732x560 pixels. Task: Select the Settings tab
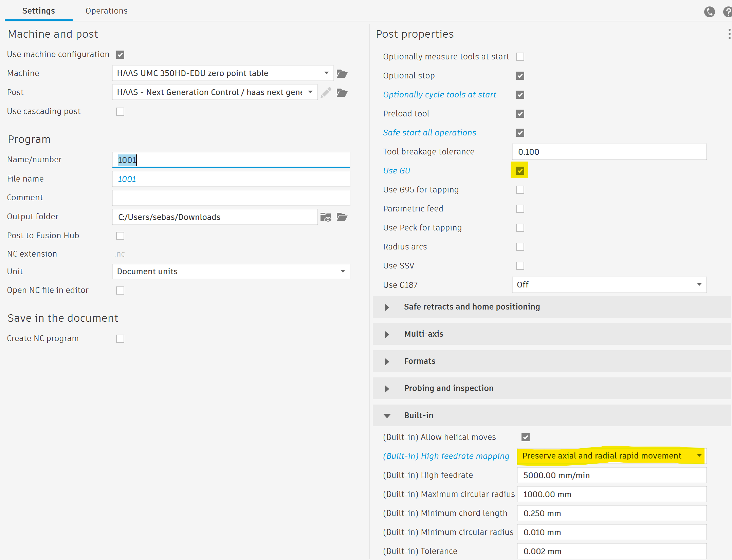pyautogui.click(x=38, y=11)
